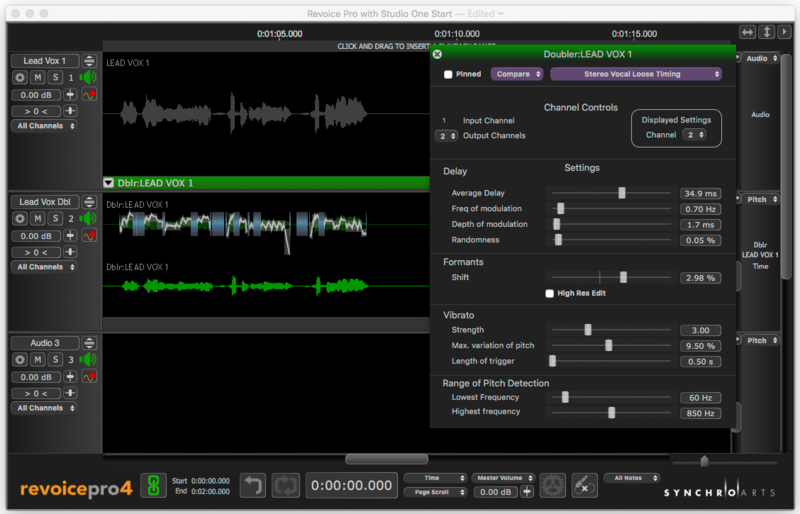Click Lead Vox Dbl waveform record icon
800x514 pixels.
(88, 236)
